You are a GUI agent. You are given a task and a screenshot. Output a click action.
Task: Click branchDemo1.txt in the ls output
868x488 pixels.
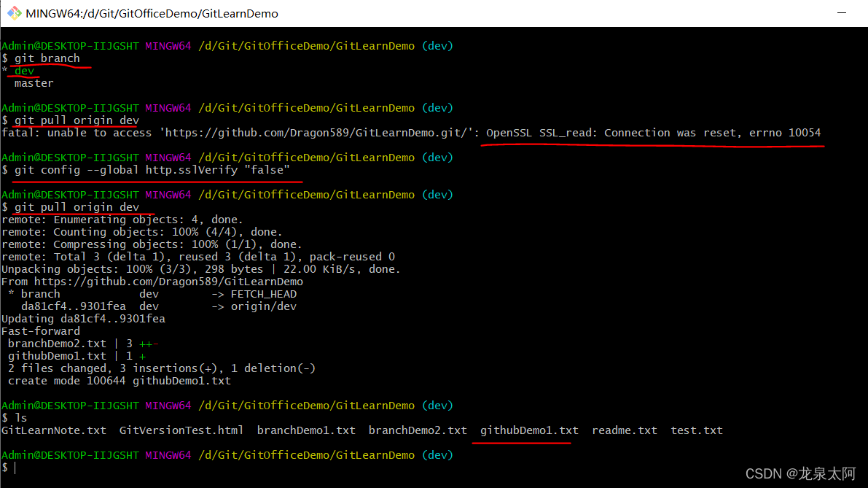[306, 430]
